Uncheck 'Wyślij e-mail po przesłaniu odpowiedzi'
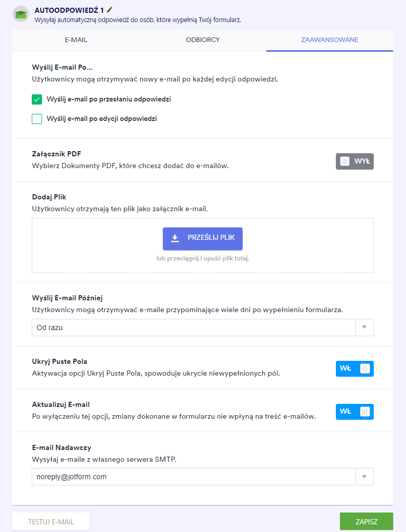The height and width of the screenshot is (532, 406). click(37, 99)
